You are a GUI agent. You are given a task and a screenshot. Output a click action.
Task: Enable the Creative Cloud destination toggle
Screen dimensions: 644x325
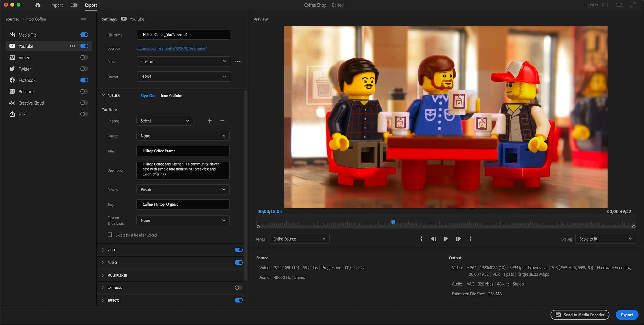pyautogui.click(x=84, y=103)
